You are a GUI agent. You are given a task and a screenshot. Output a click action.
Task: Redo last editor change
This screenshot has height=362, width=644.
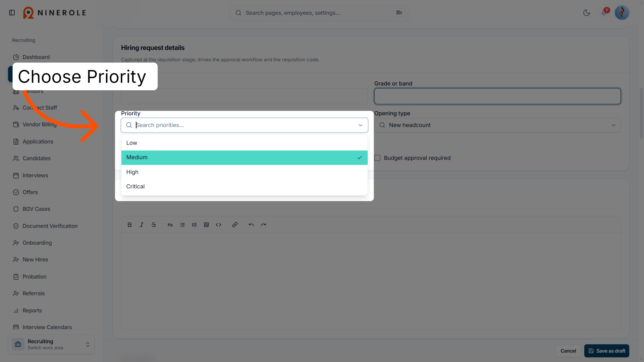coord(263,225)
